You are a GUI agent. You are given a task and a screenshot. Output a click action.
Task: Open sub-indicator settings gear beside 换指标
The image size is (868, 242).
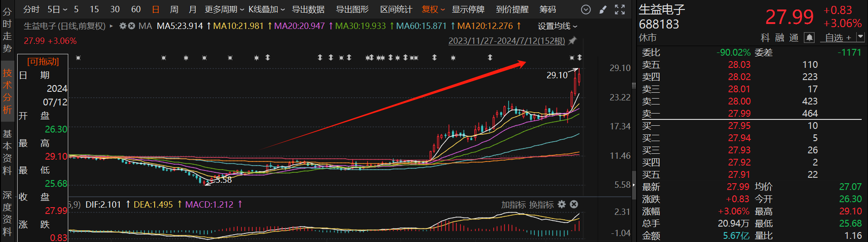click(561, 204)
